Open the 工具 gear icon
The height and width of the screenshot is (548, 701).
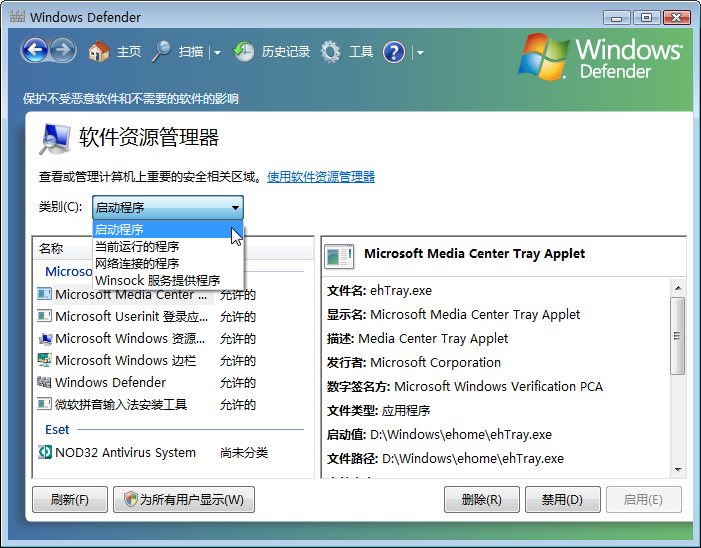tap(331, 52)
